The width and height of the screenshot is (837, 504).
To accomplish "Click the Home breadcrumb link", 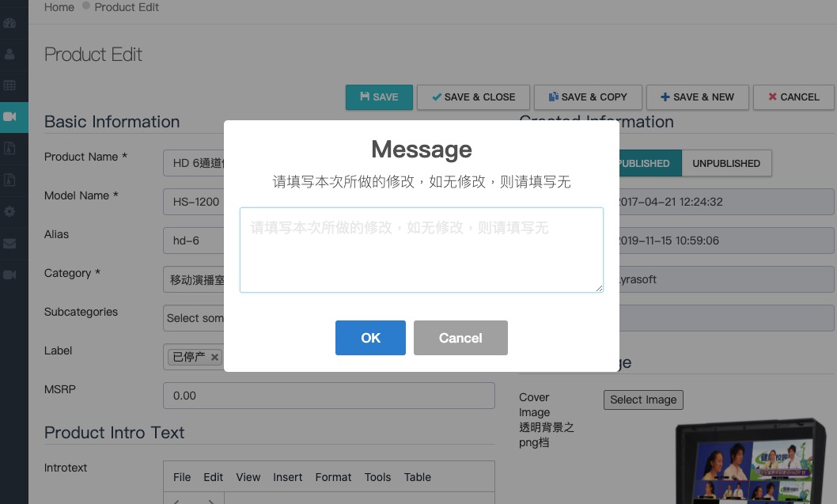I will pyautogui.click(x=59, y=7).
